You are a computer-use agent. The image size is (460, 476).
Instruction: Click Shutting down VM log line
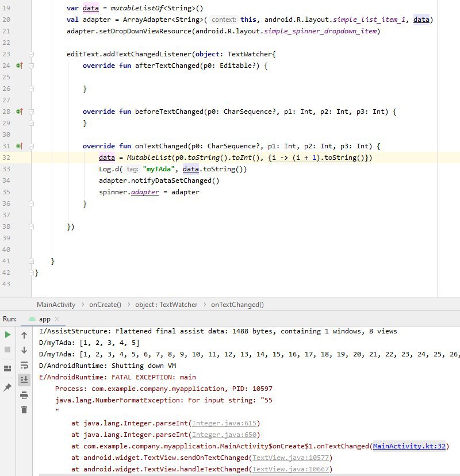108,366
